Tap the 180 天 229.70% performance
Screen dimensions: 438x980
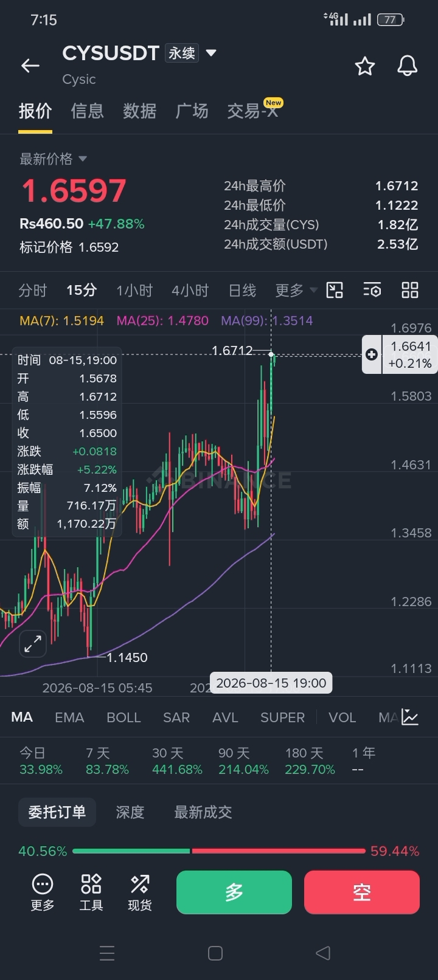click(310, 761)
